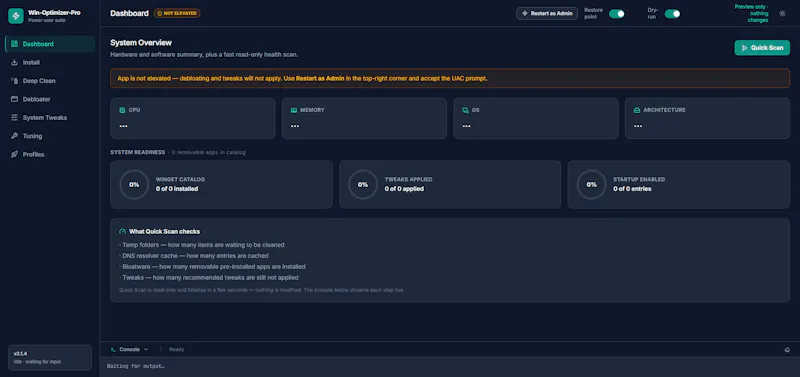Click the theme sun icon in header

[782, 14]
